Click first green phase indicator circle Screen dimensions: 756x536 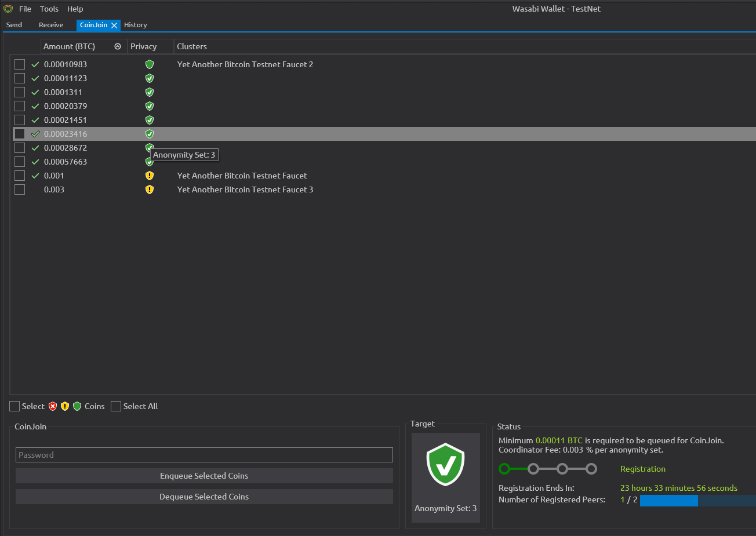[x=504, y=469]
